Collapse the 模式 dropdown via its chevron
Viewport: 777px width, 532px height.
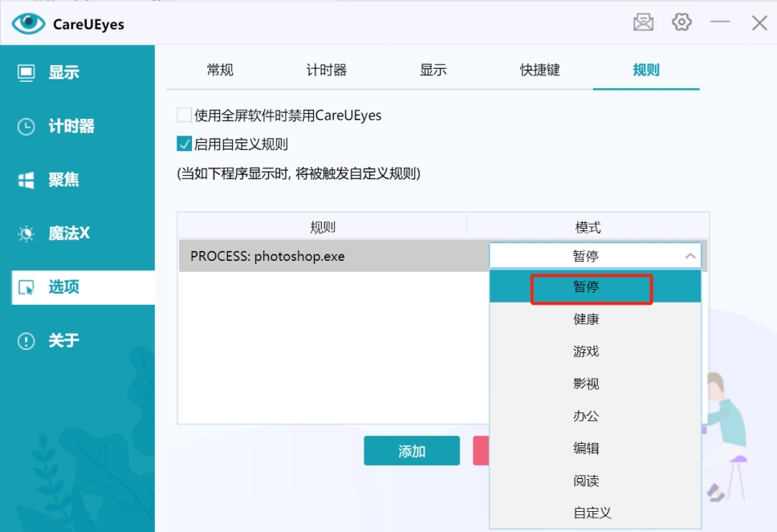[689, 254]
